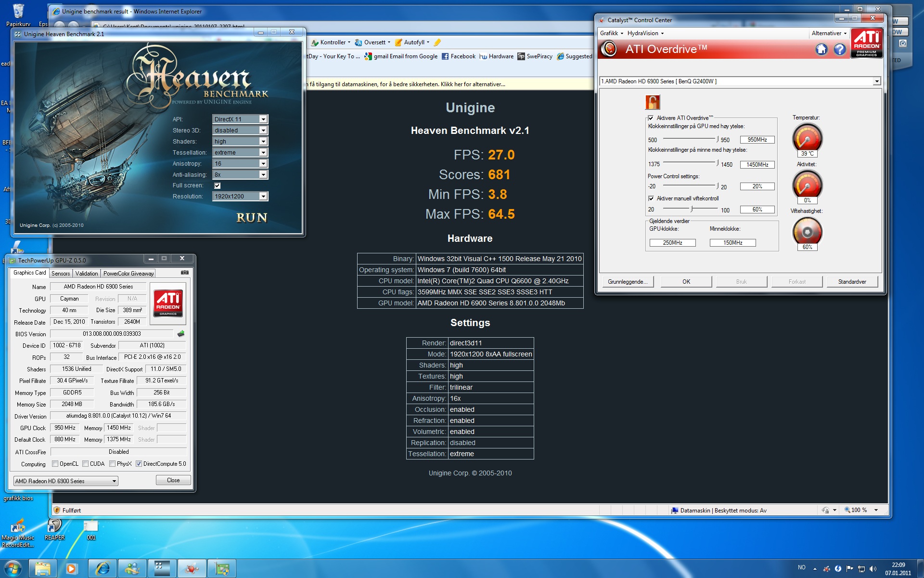Click the BIOS save chip icon in GPU-Z
Viewport: 924px width, 578px height.
(181, 333)
